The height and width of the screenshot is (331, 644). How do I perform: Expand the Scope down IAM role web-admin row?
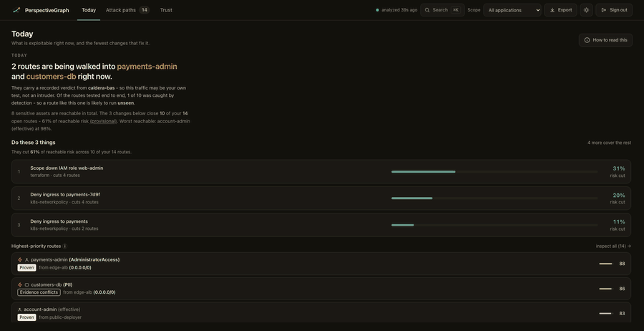coord(321,171)
